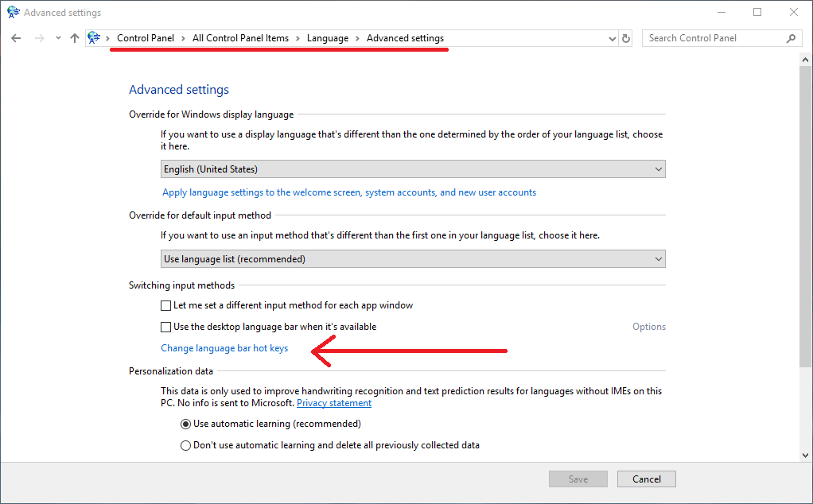Image resolution: width=813 pixels, height=504 pixels.
Task: Go to Control Panel in breadcrumb
Action: 145,38
